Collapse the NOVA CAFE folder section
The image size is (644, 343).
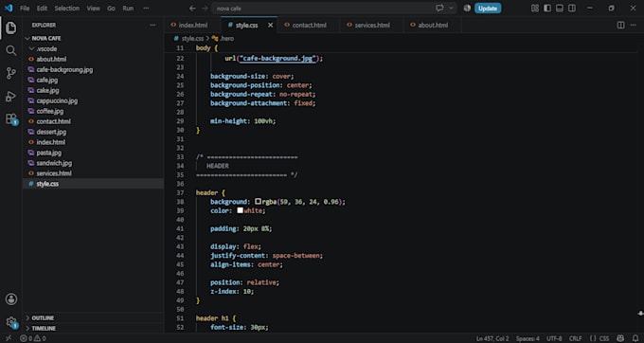46,38
